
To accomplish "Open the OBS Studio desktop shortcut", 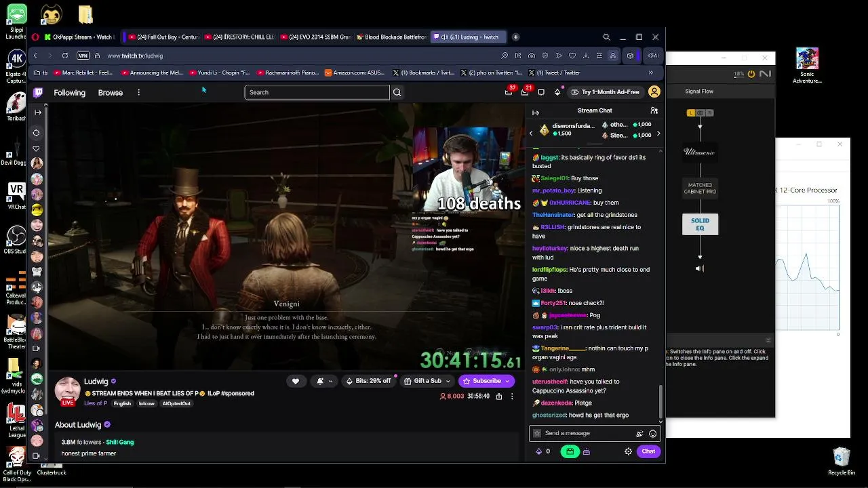I will point(15,241).
